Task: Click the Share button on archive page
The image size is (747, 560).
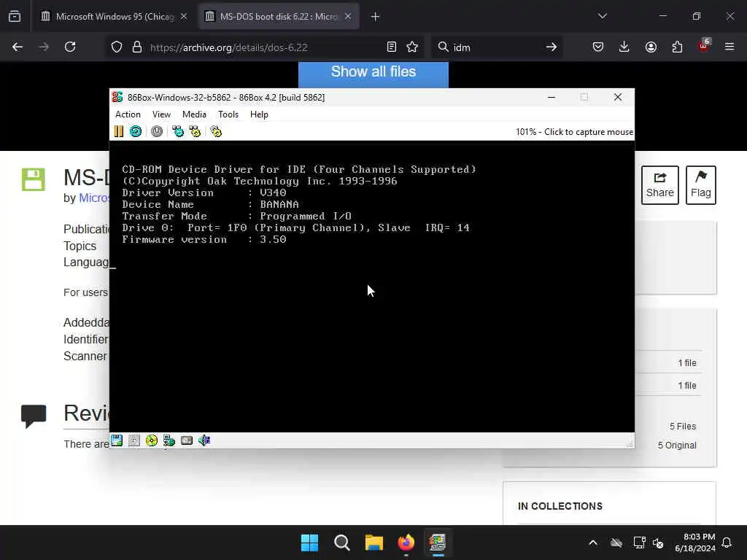Action: tap(659, 185)
